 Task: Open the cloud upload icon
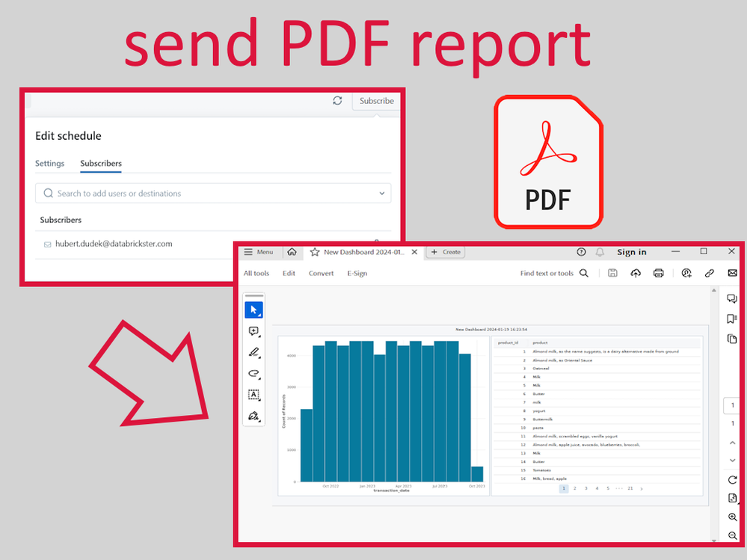pyautogui.click(x=636, y=274)
